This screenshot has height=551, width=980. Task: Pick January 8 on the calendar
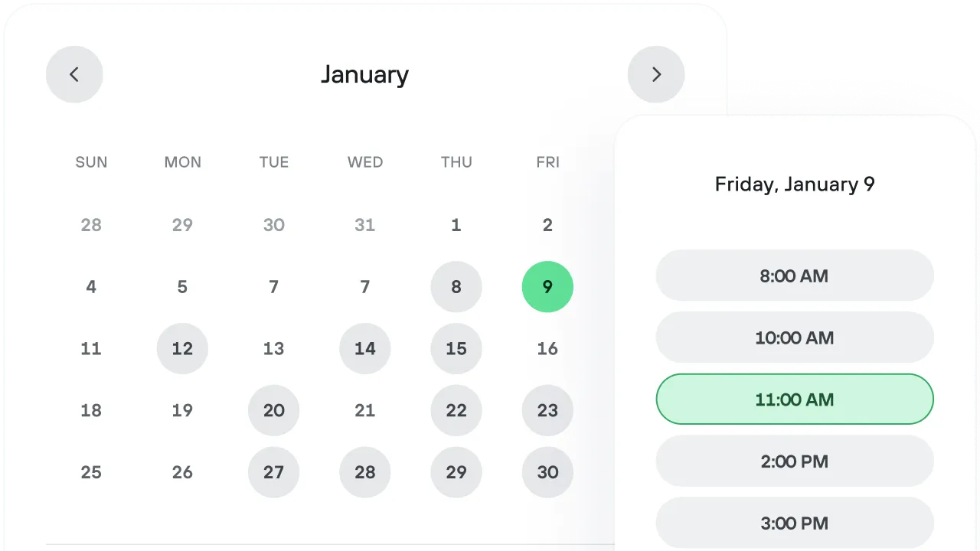[456, 287]
